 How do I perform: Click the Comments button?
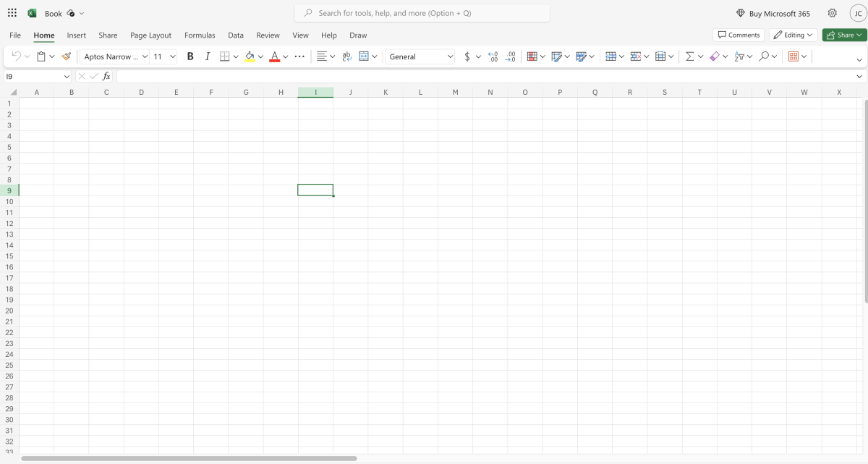coord(739,34)
